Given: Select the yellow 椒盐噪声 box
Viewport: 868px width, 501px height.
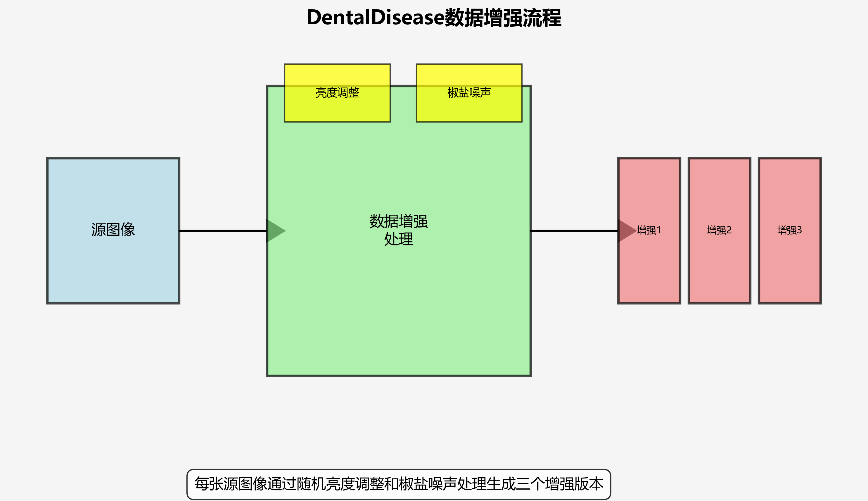Looking at the screenshot, I should point(469,107).
